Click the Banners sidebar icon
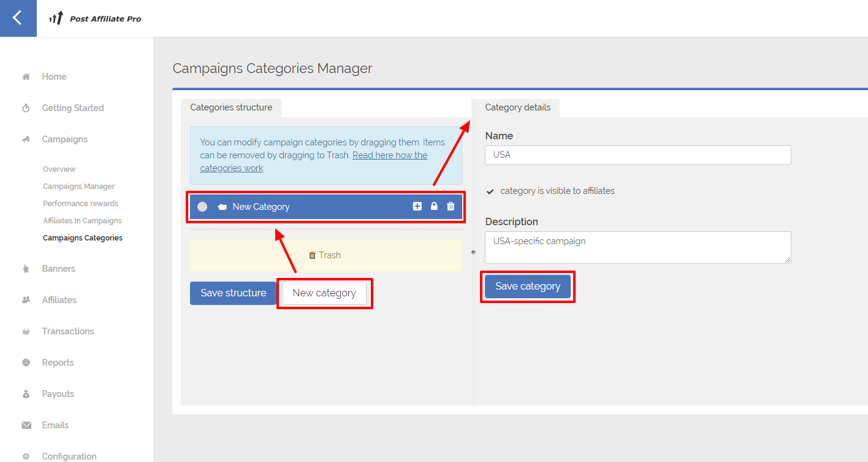Viewport: 868px width, 462px height. [26, 269]
